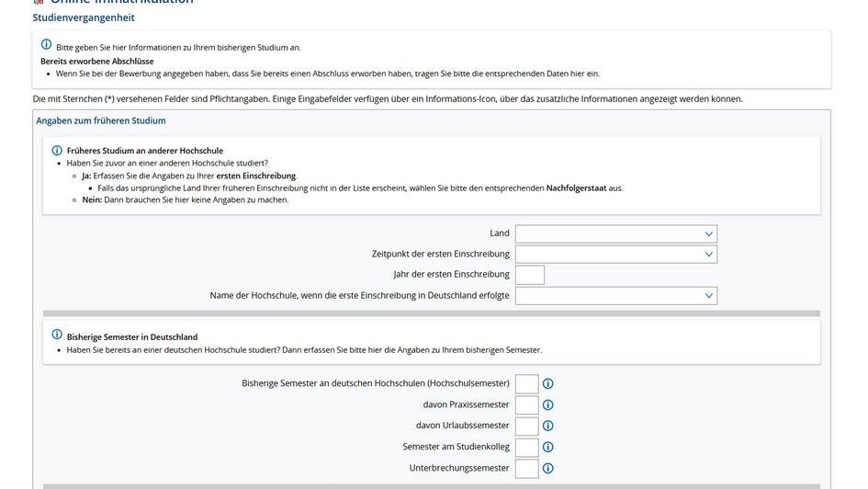The image size is (868, 489).
Task: Click info icon next to davon Urlaubssemester
Action: pyautogui.click(x=547, y=426)
